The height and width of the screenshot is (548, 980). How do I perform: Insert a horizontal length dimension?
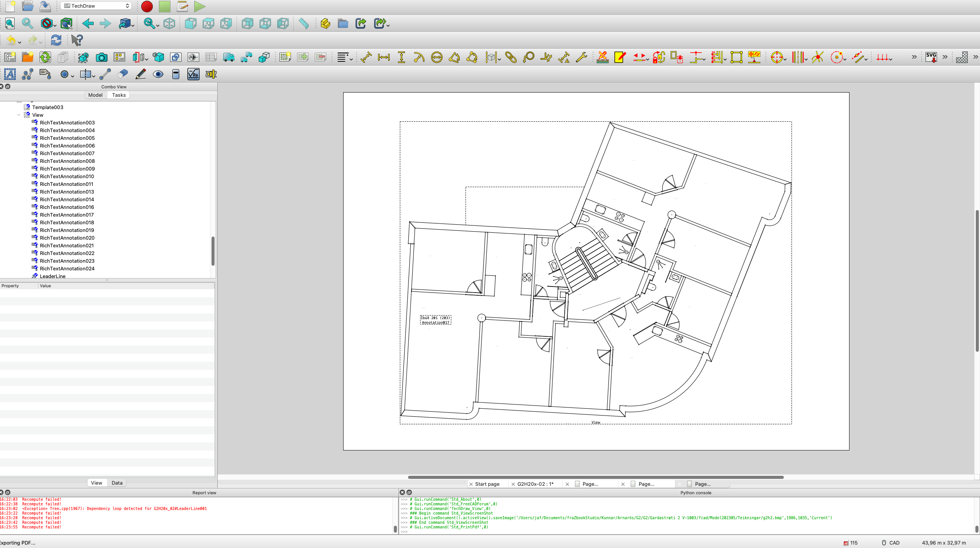click(383, 58)
